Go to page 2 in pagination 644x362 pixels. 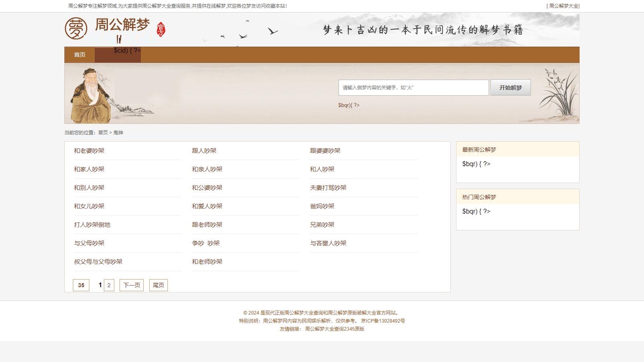click(109, 285)
